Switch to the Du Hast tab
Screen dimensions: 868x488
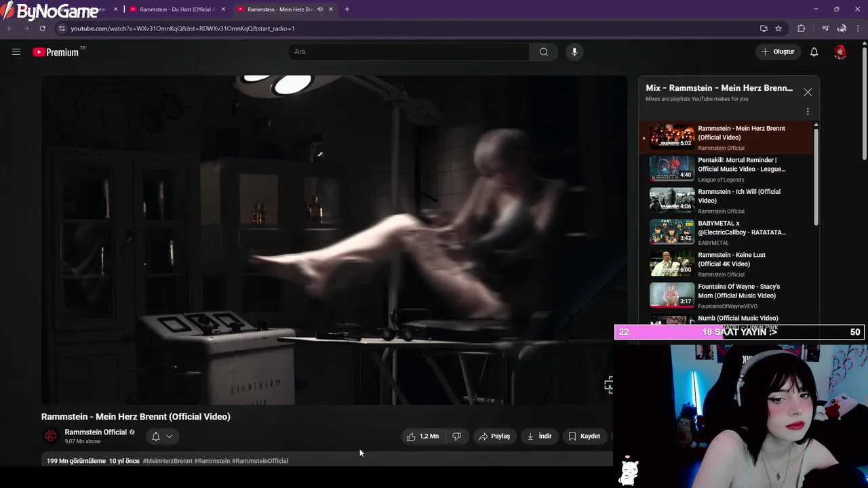coord(177,9)
